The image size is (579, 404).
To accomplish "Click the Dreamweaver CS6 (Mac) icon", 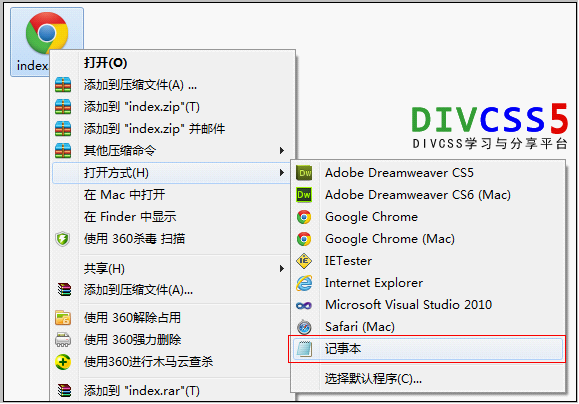I will pyautogui.click(x=304, y=195).
